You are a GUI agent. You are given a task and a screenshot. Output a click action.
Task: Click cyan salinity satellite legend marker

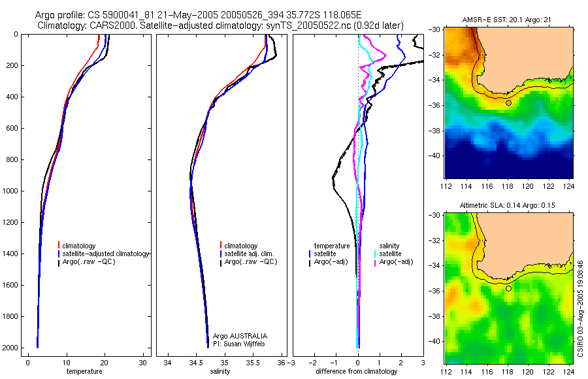tap(376, 254)
